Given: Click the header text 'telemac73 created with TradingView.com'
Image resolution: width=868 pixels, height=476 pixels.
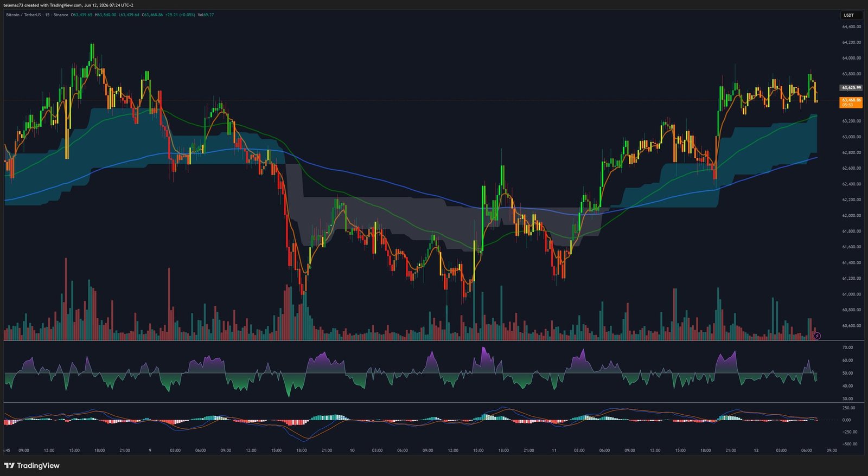Looking at the screenshot, I should pos(42,5).
